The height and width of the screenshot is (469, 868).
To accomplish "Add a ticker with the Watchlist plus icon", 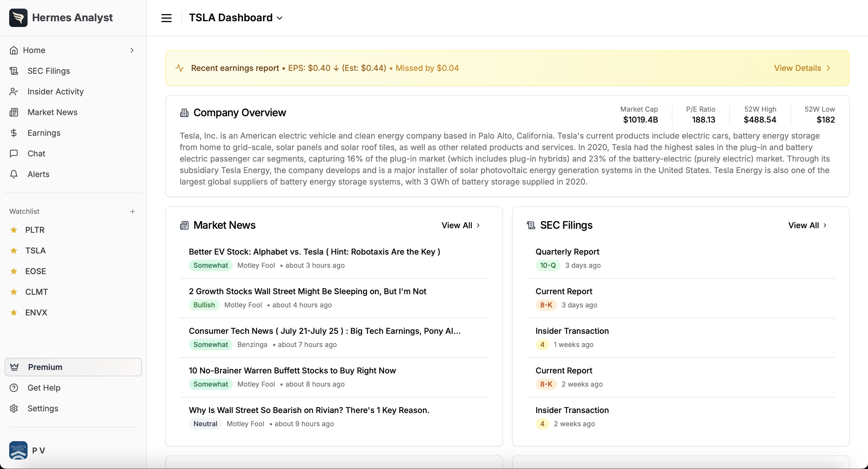I will [133, 211].
